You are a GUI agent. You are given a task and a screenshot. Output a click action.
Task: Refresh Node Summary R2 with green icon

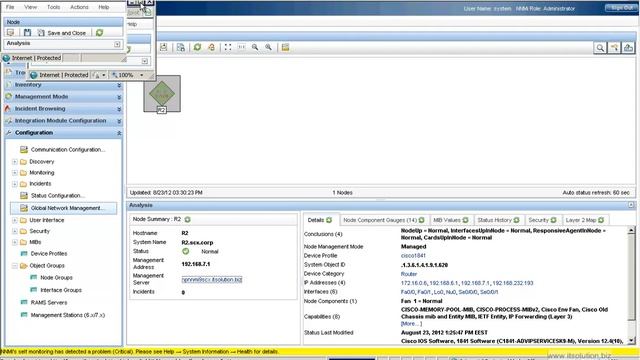pos(187,220)
